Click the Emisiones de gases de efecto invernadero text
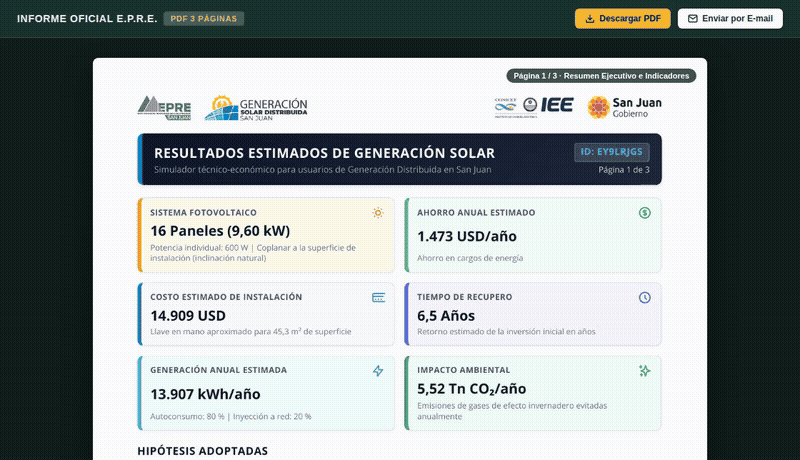 click(512, 411)
